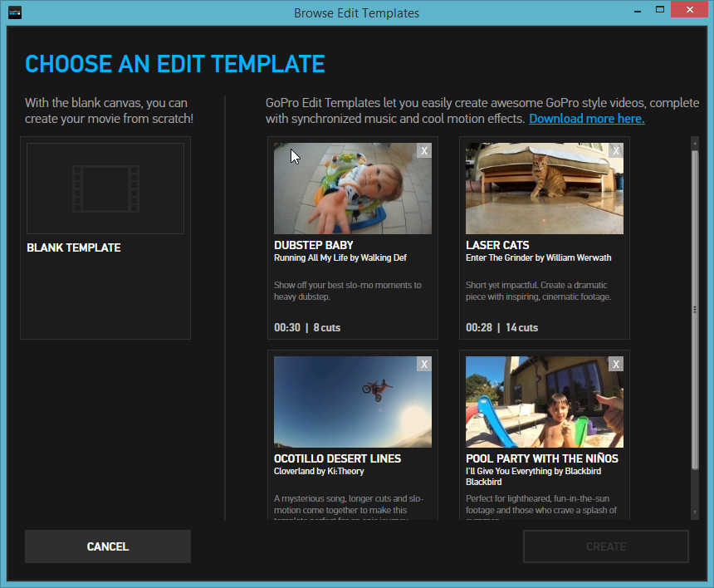Screen dimensions: 714x588
Task: Click the CHOOSE AN EDIT TEMPLATE heading
Action: point(175,64)
